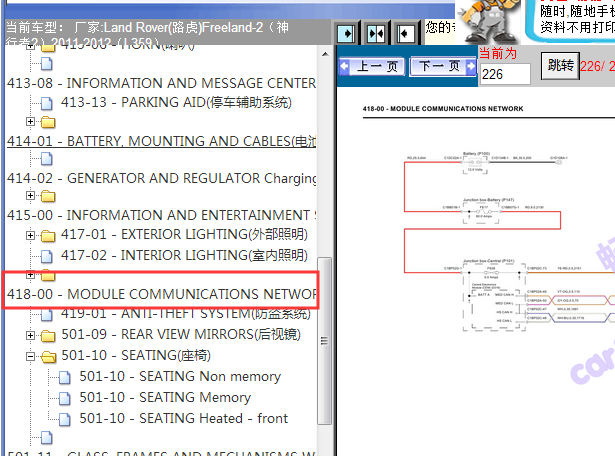Collapse the 501-10 SEATING node

30,356
